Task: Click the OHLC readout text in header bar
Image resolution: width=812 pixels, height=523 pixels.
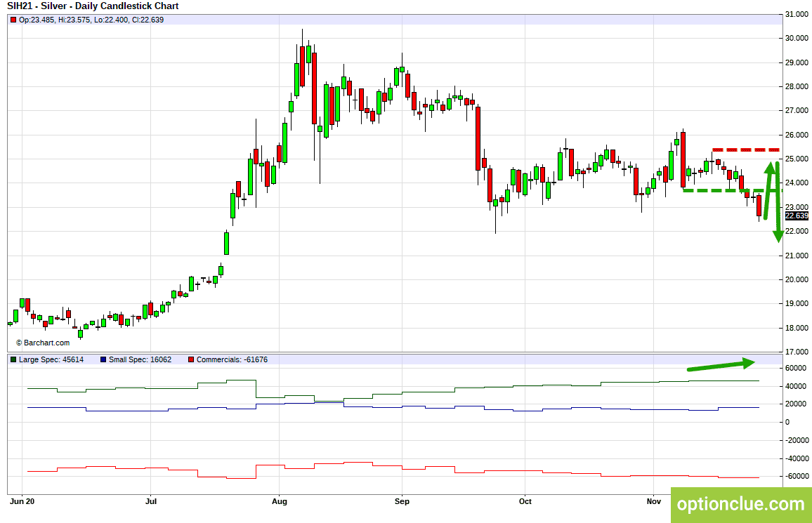Action: click(x=91, y=20)
